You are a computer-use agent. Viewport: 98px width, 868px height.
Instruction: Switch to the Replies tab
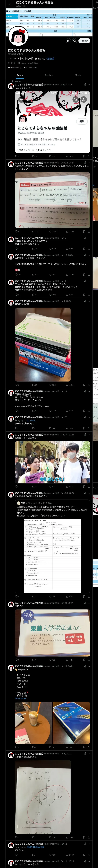[x=49, y=75]
